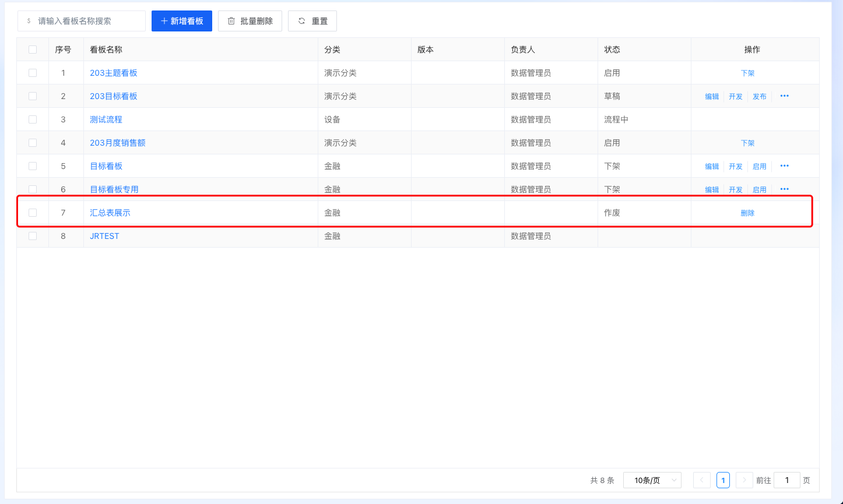Select page 1 in pagination
Image resolution: width=843 pixels, height=504 pixels.
point(723,480)
